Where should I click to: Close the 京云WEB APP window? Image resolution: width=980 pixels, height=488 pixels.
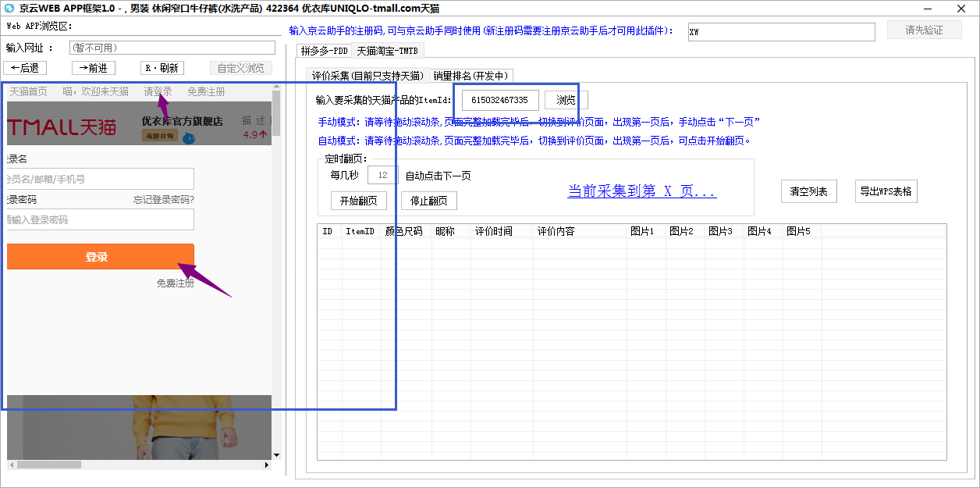pos(963,8)
